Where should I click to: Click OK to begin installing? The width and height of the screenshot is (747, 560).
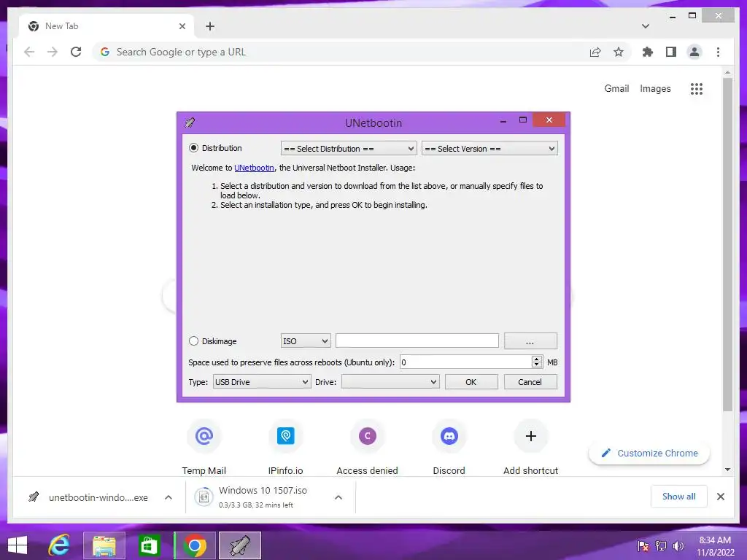pos(471,382)
